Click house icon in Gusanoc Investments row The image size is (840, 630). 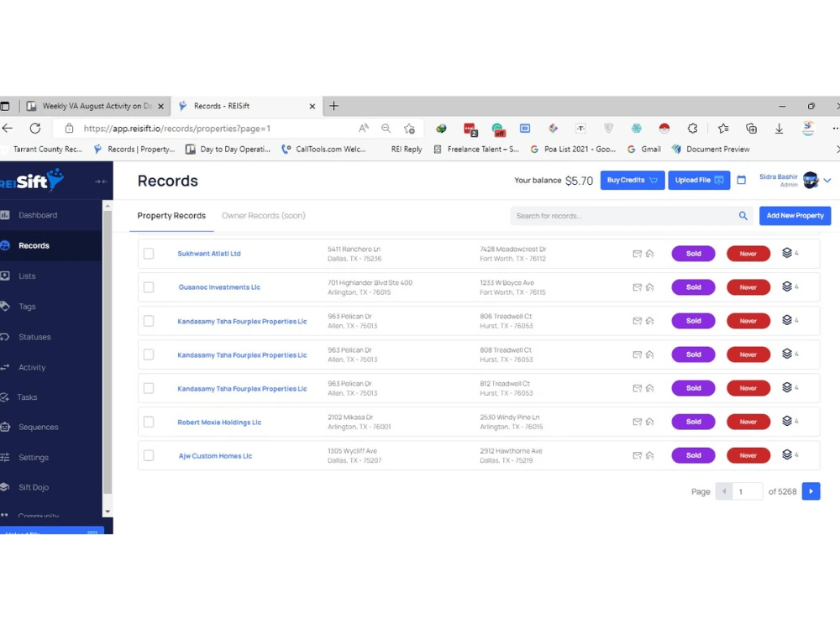pos(650,287)
